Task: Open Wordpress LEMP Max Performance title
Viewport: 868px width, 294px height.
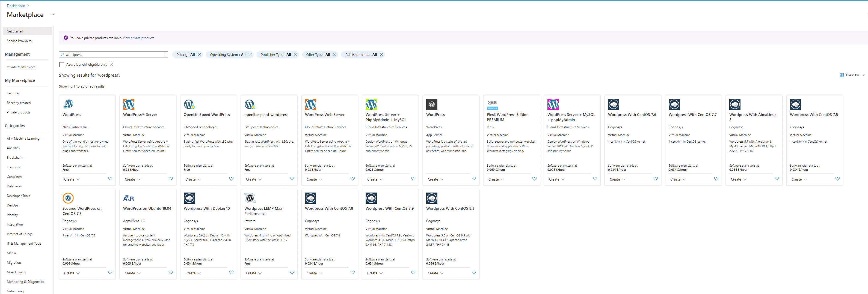Action: click(x=263, y=211)
